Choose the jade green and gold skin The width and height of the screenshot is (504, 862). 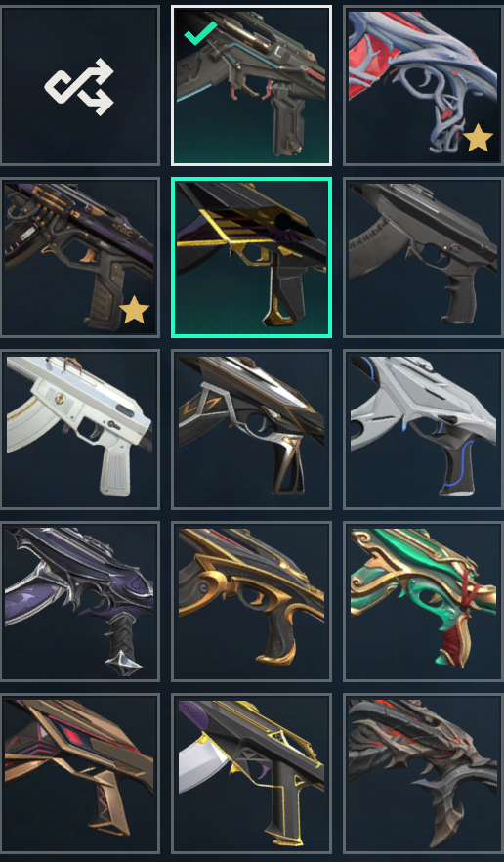click(423, 601)
